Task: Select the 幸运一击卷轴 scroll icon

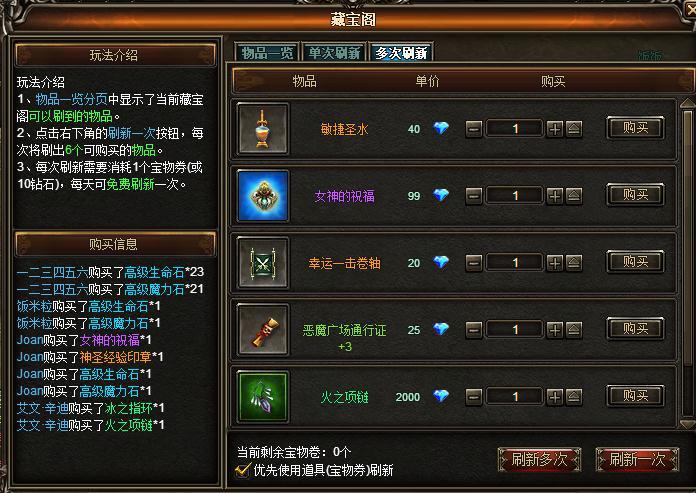Action: 263,263
